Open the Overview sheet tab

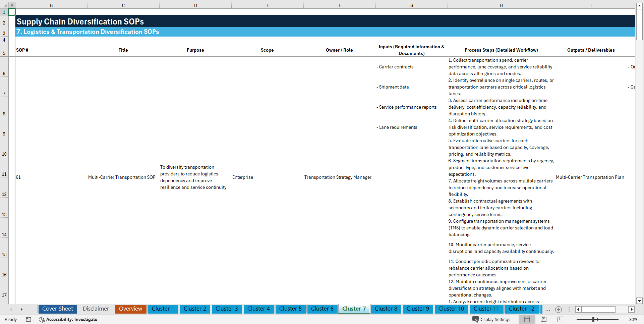[x=130, y=309]
